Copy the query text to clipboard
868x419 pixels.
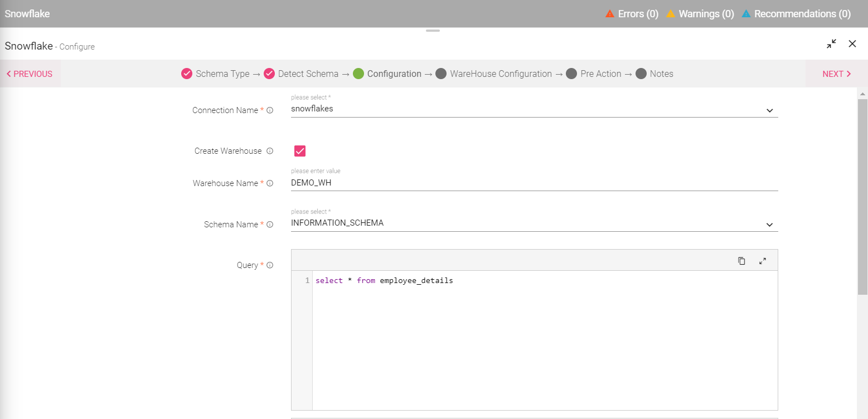741,261
